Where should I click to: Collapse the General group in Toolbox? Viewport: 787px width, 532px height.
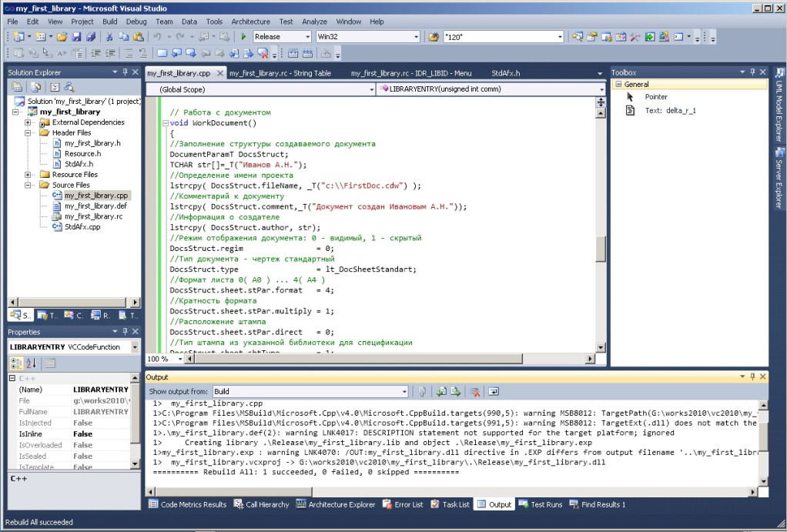click(x=618, y=85)
